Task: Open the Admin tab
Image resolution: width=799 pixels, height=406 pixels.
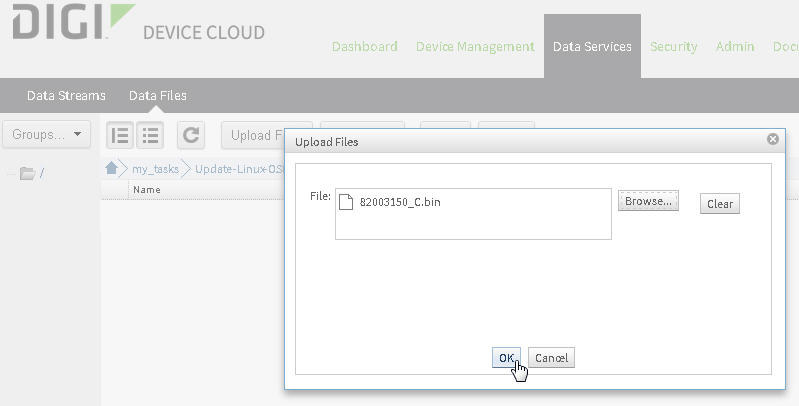Action: coord(735,47)
